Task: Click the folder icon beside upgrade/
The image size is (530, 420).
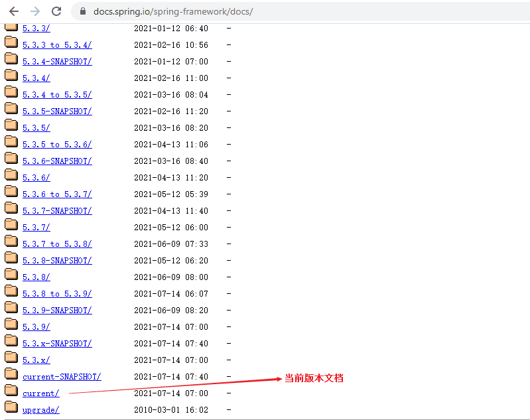Action: (11, 407)
